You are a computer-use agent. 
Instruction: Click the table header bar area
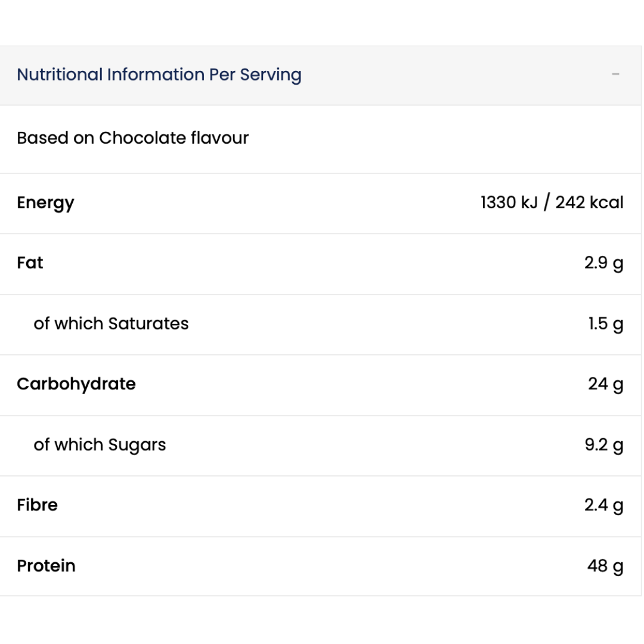[322, 74]
